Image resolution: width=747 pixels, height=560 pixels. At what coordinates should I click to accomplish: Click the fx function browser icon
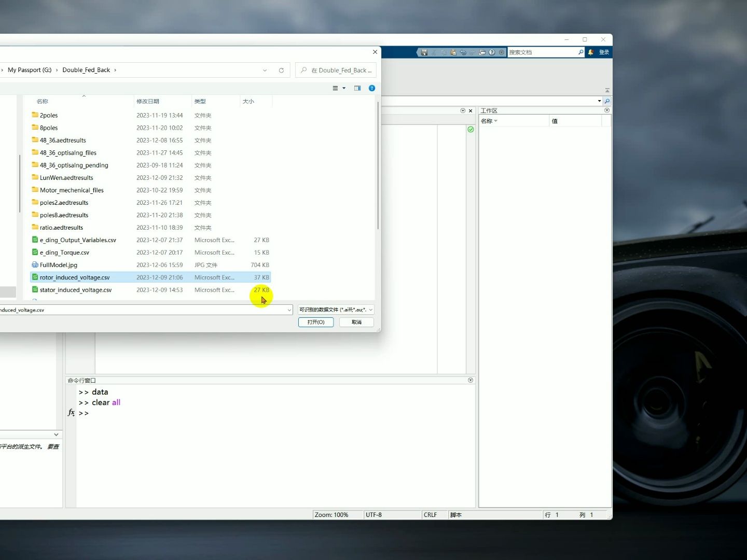coord(71,413)
